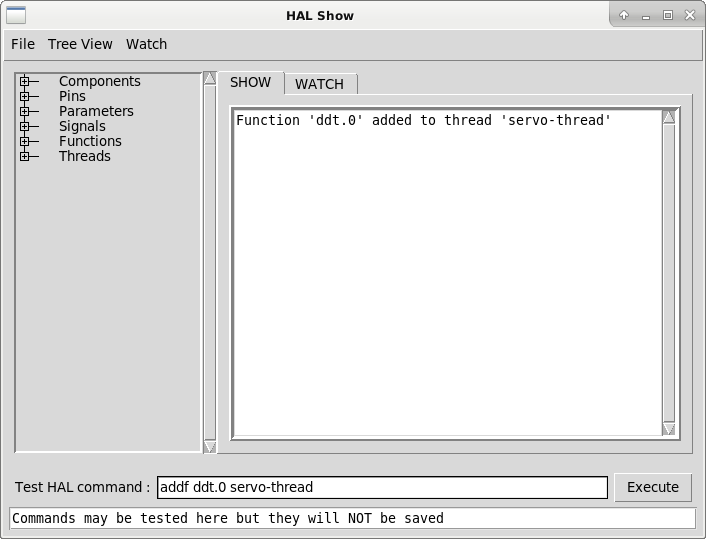
Task: Expand the Parameters tree node
Action: [x=24, y=112]
